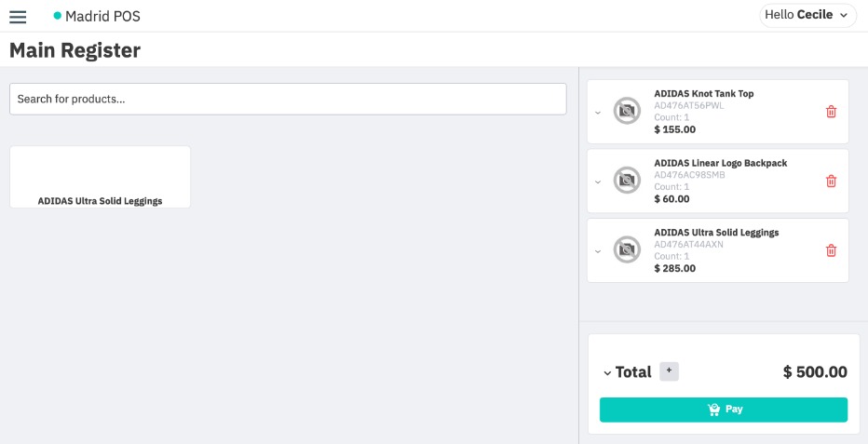Click the plus button next to Total
Screen dimensions: 868x444
click(x=669, y=371)
